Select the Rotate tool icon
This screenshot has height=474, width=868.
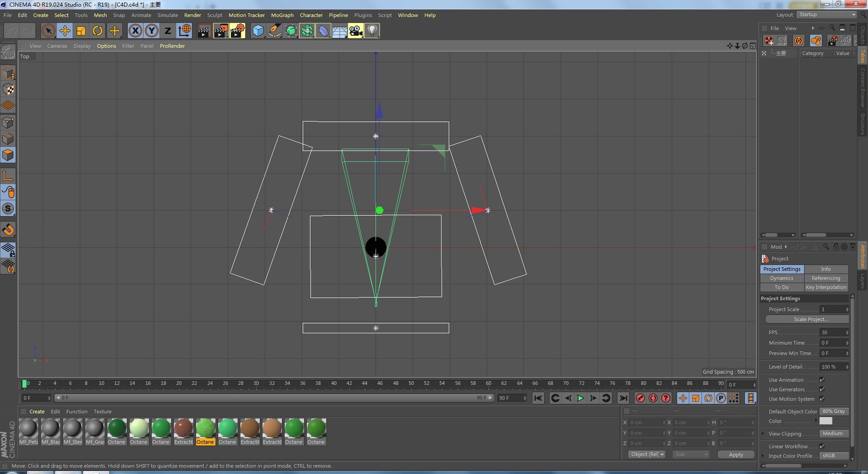pyautogui.click(x=98, y=31)
